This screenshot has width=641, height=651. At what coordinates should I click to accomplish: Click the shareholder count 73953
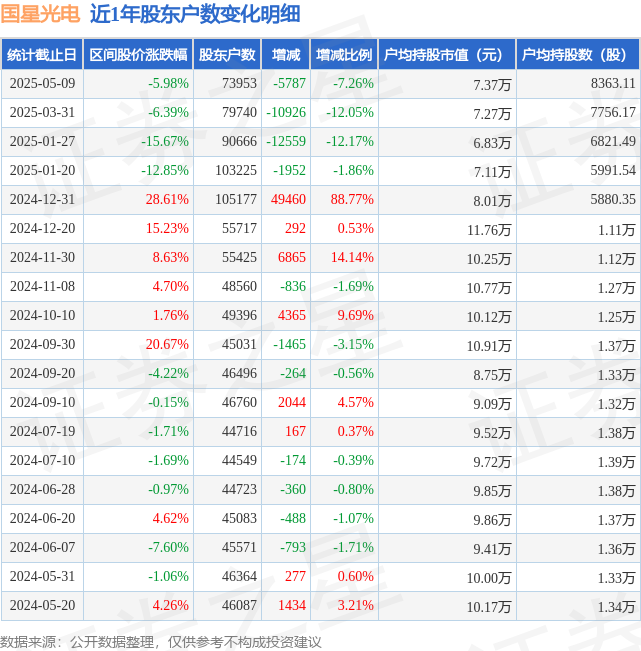[x=239, y=83]
